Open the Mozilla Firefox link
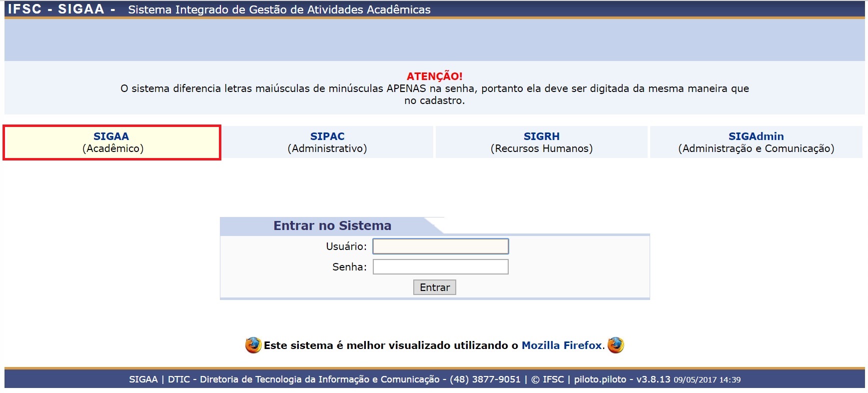Viewport: 868px width, 393px height. 561,344
